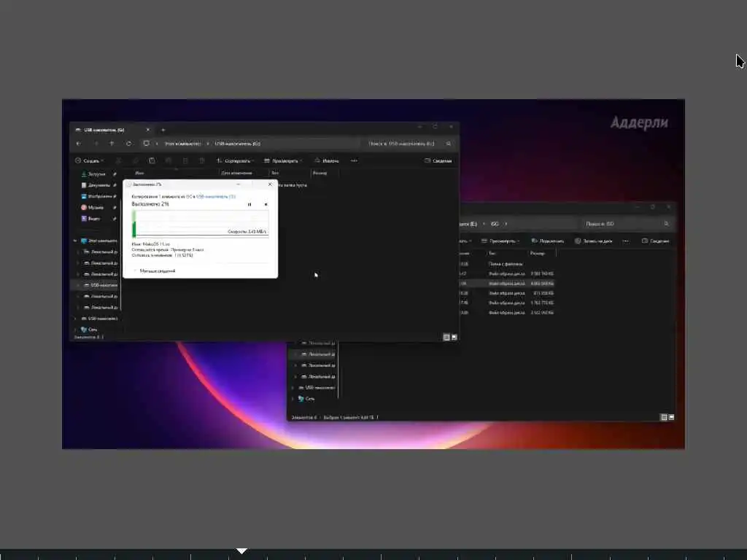Click the computer icon in address bar
Image resolution: width=747 pixels, height=560 pixels.
(146, 144)
